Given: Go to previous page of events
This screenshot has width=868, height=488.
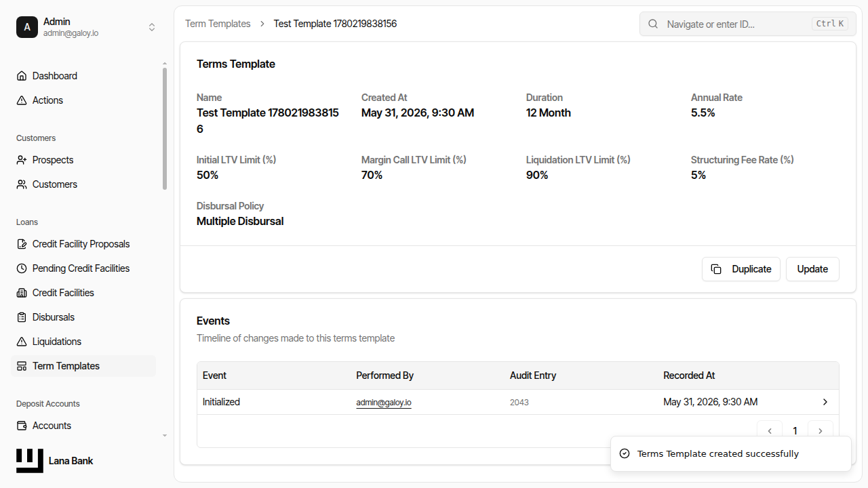Looking at the screenshot, I should (x=770, y=431).
